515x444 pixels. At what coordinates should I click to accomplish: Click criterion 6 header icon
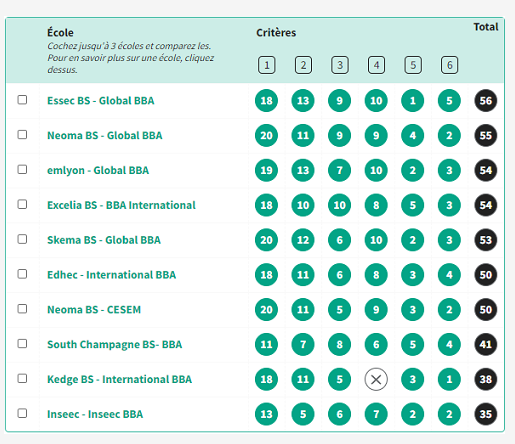point(449,65)
